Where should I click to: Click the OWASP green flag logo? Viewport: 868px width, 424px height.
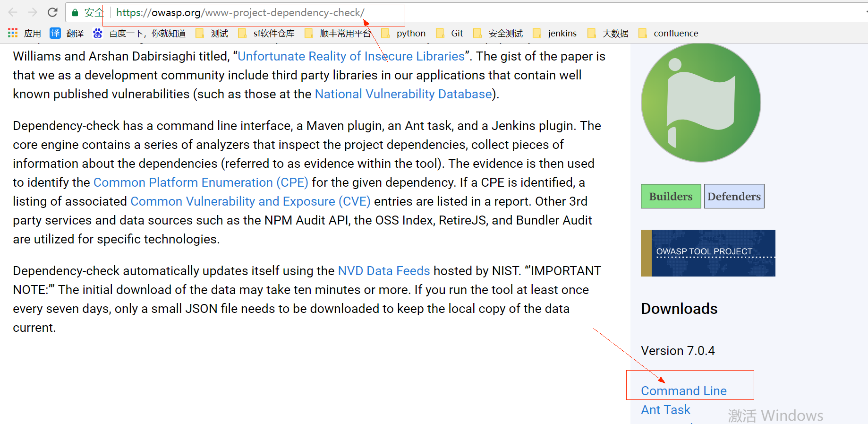[700, 103]
